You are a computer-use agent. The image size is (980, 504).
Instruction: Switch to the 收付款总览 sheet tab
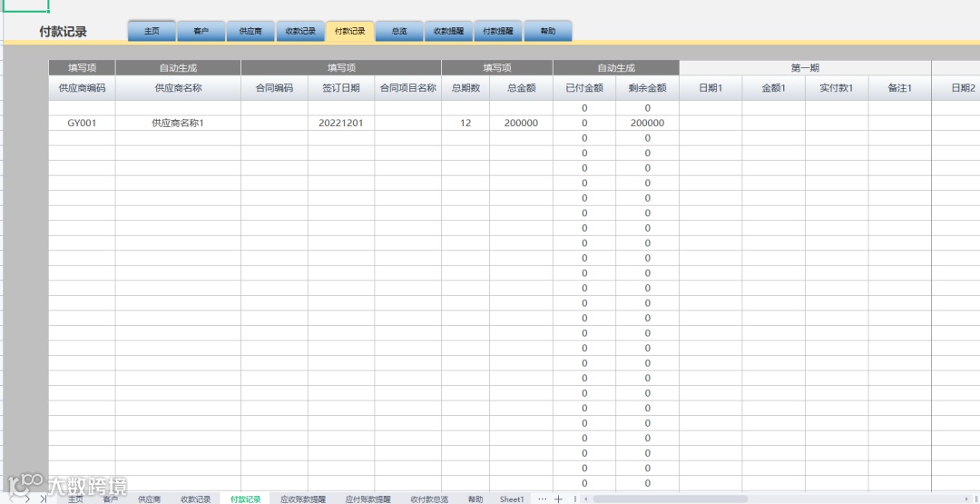coord(429,499)
